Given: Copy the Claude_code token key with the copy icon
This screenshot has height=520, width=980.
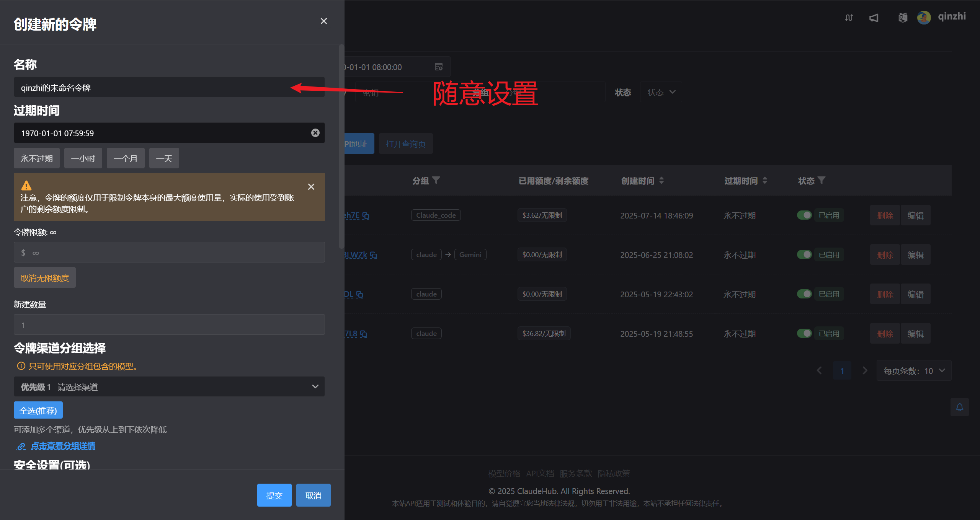Looking at the screenshot, I should (366, 216).
